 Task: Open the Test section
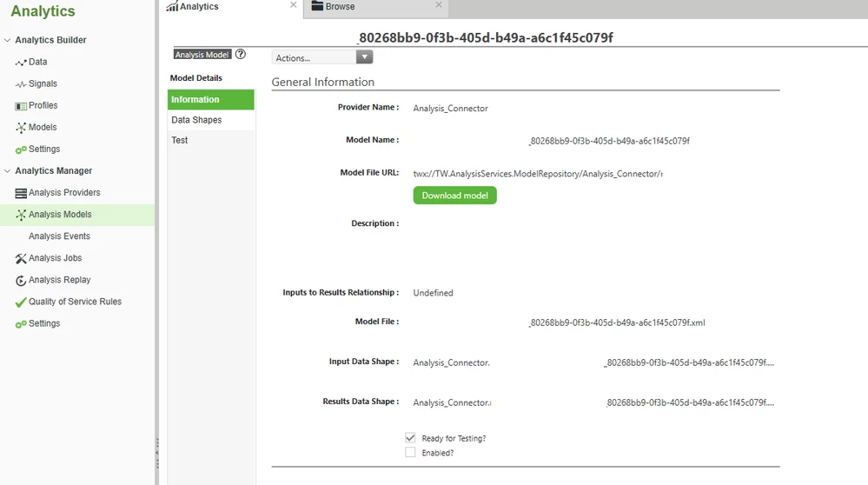click(211, 141)
